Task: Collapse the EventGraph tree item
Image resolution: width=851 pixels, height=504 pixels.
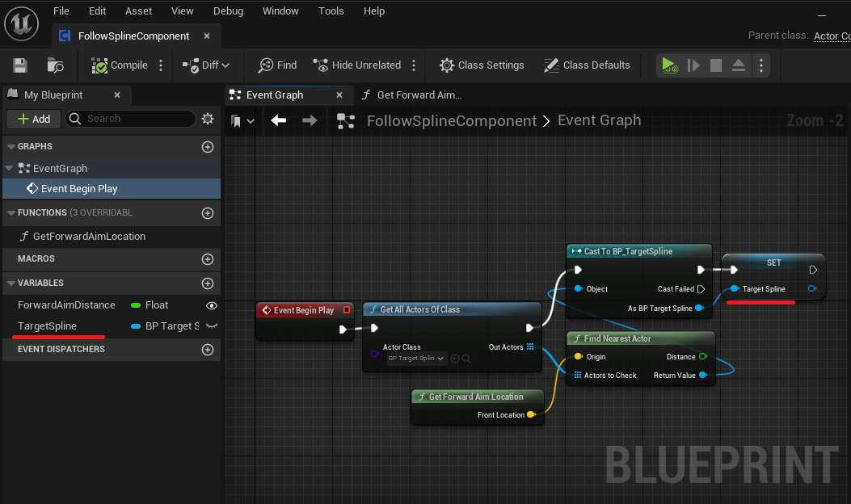Action: pos(9,168)
